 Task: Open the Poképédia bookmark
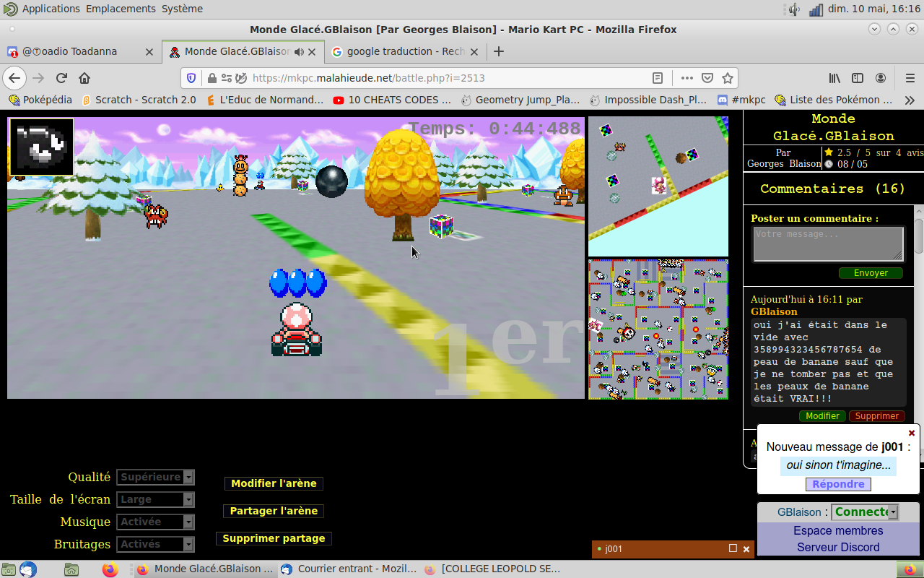pos(40,100)
